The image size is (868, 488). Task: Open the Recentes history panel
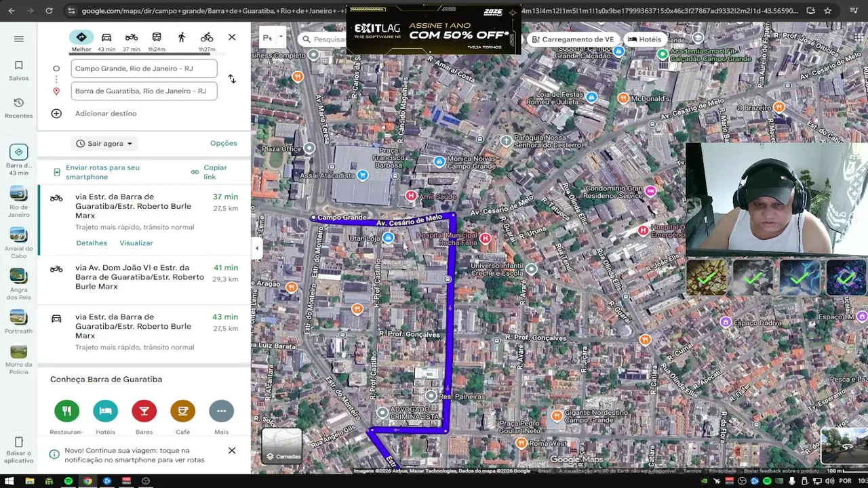[18, 108]
